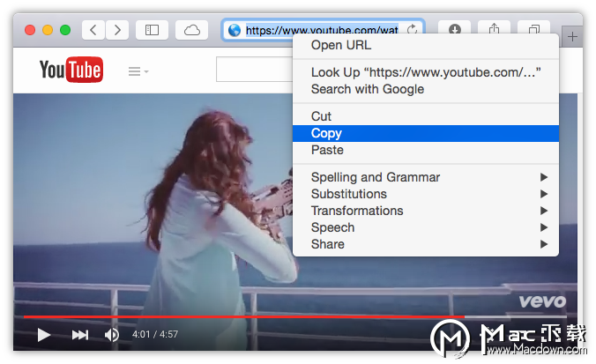Maximize the Safari window with green button

point(65,30)
